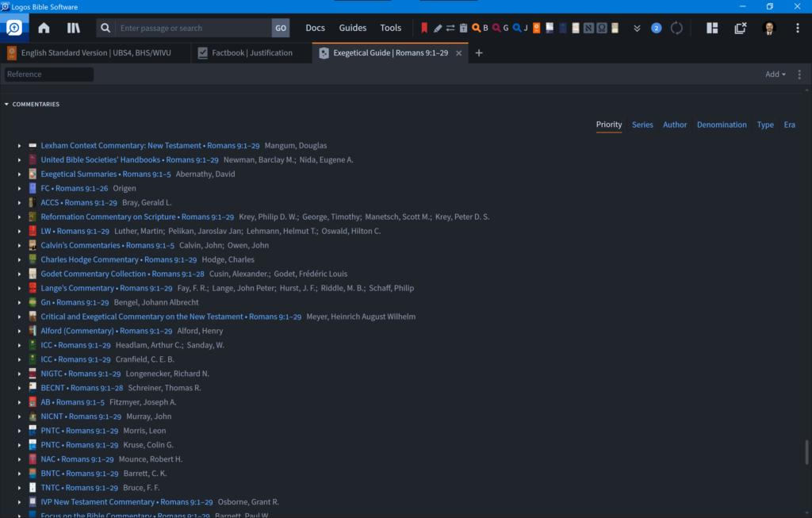
Task: Open Reformation Commentary on Scripture link
Action: click(137, 217)
